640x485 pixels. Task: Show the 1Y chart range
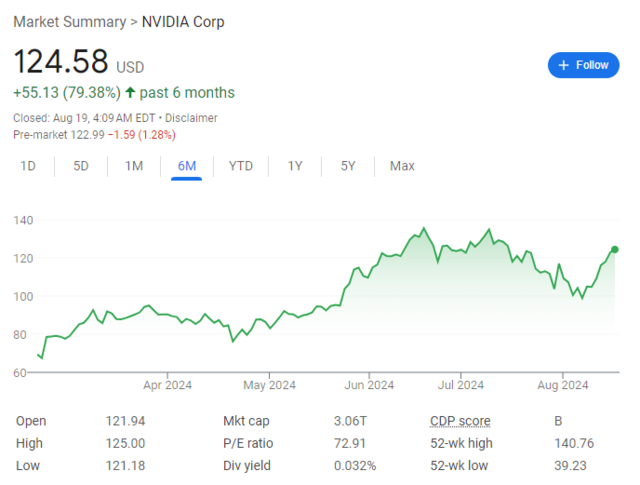tap(295, 166)
